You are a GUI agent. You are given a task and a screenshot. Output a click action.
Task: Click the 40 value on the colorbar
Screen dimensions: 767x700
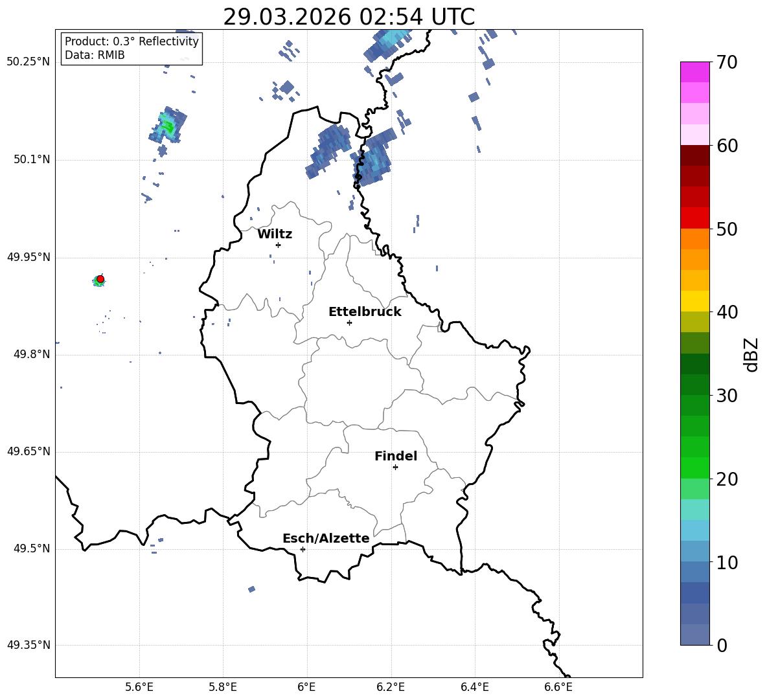coord(727,312)
